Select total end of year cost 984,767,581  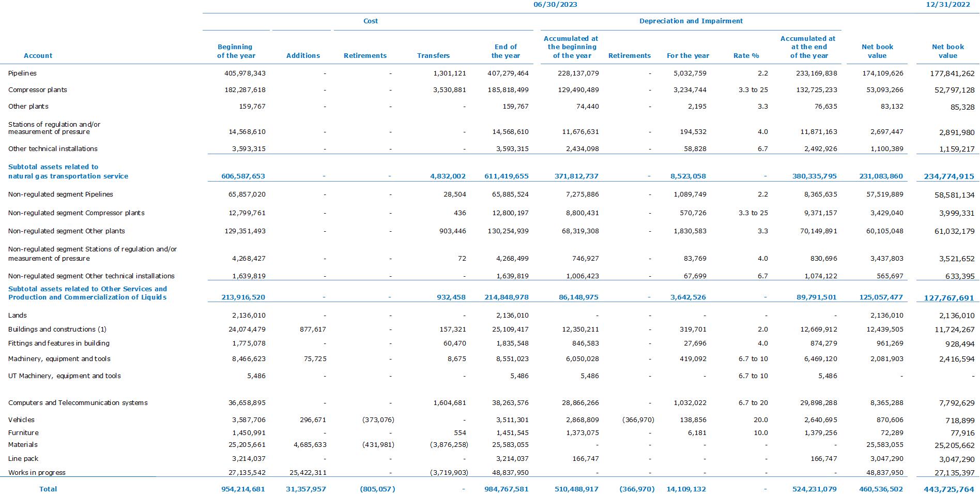(x=506, y=489)
